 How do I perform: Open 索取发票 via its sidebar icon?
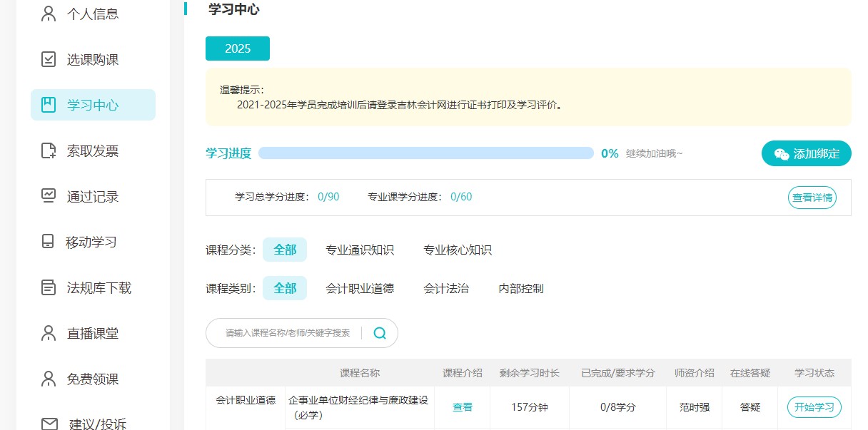[x=49, y=150]
